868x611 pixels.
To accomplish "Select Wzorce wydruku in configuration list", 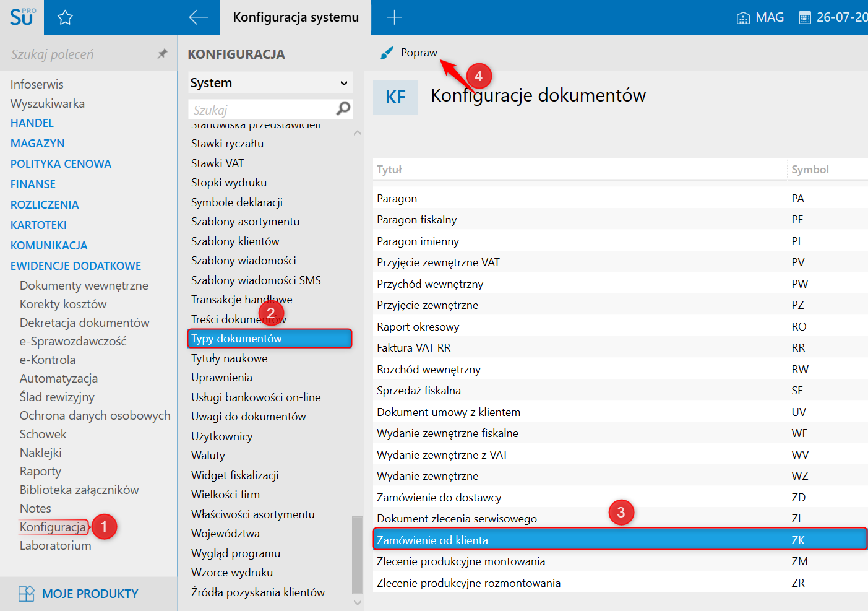I will (232, 573).
